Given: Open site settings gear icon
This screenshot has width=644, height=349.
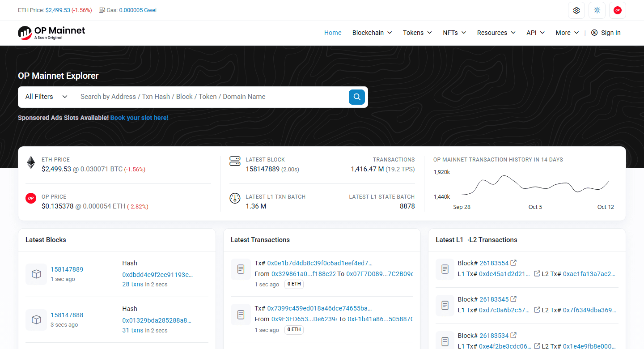Looking at the screenshot, I should click(576, 10).
